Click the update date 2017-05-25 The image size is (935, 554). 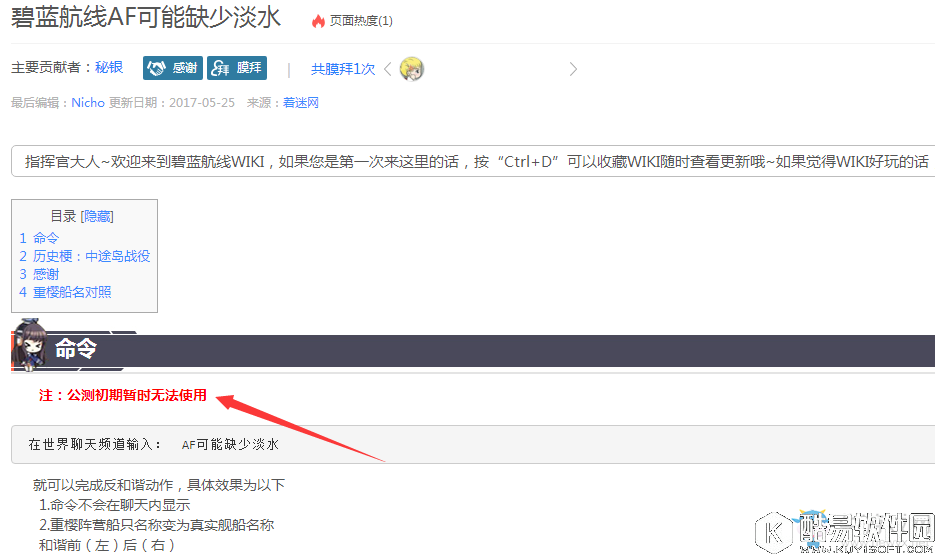pyautogui.click(x=202, y=103)
